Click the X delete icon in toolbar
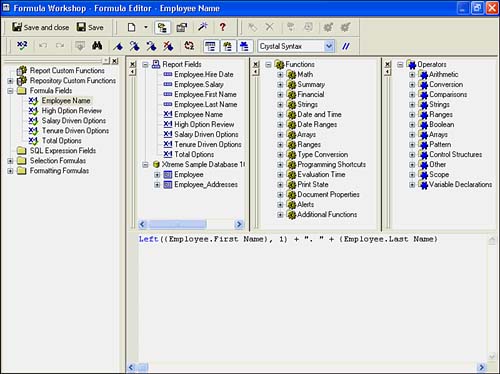The width and height of the screenshot is (500, 374). click(269, 27)
